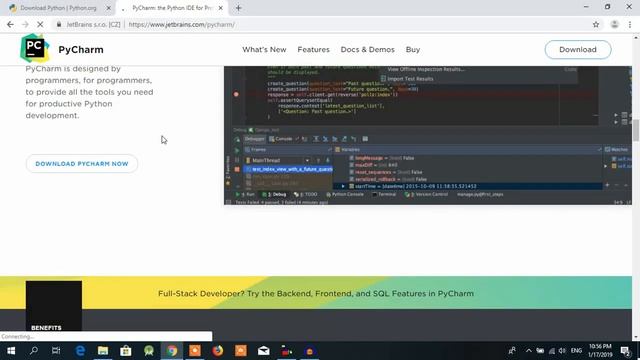Open the volume control in tray
The width and height of the screenshot is (640, 360).
pos(562,351)
